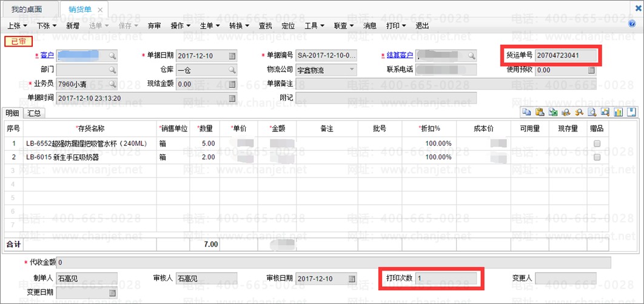Screen dimensions: 644x304
Task: Click 弃审 in the toolbar
Action: [x=155, y=25]
